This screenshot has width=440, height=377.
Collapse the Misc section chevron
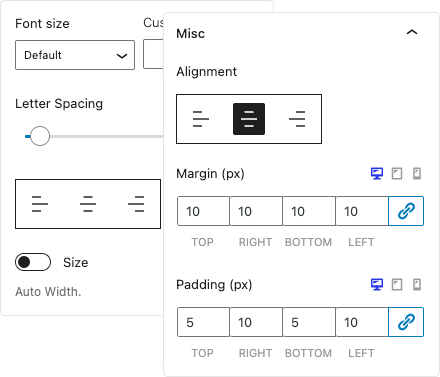pyautogui.click(x=412, y=32)
